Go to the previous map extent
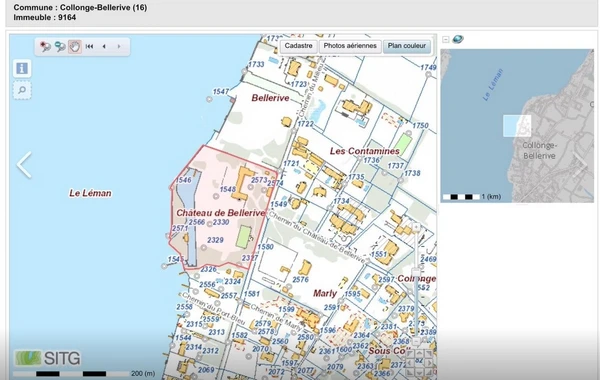 (x=104, y=46)
